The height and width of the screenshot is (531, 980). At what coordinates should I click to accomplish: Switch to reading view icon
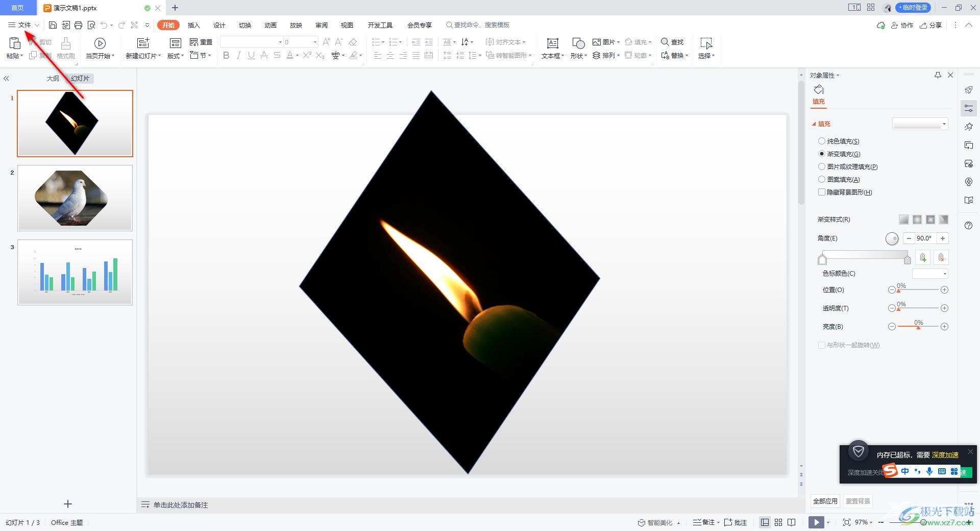pos(792,522)
